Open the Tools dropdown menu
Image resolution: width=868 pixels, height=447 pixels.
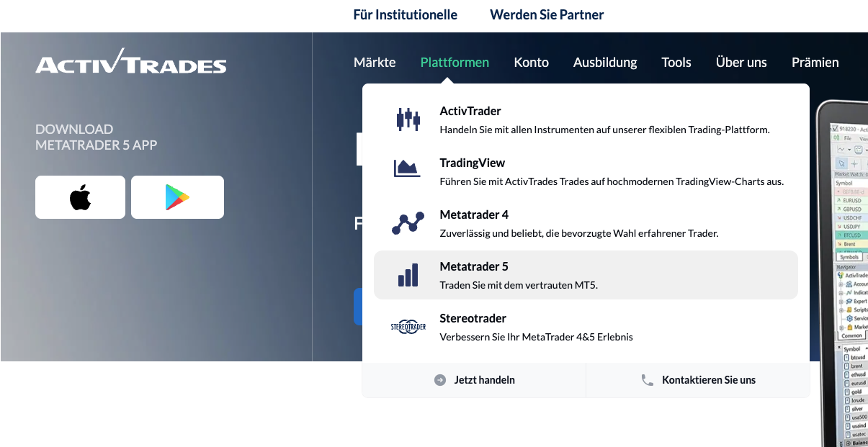676,63
